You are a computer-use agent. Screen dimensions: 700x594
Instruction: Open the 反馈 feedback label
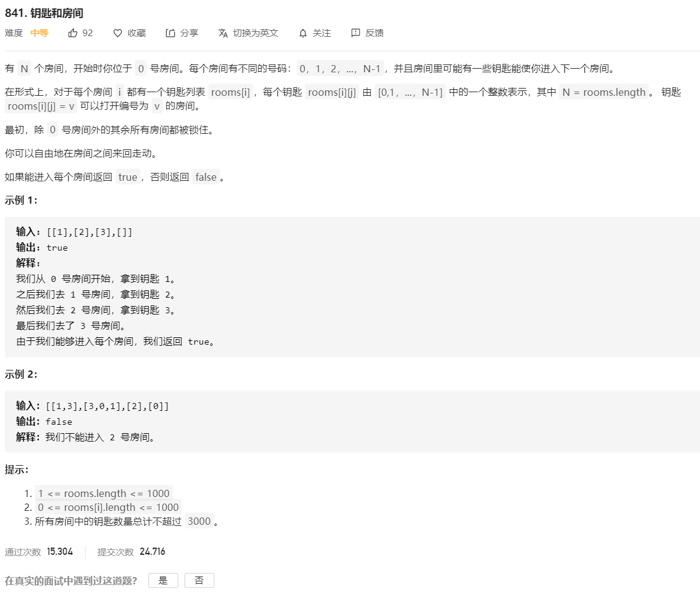tap(375, 33)
